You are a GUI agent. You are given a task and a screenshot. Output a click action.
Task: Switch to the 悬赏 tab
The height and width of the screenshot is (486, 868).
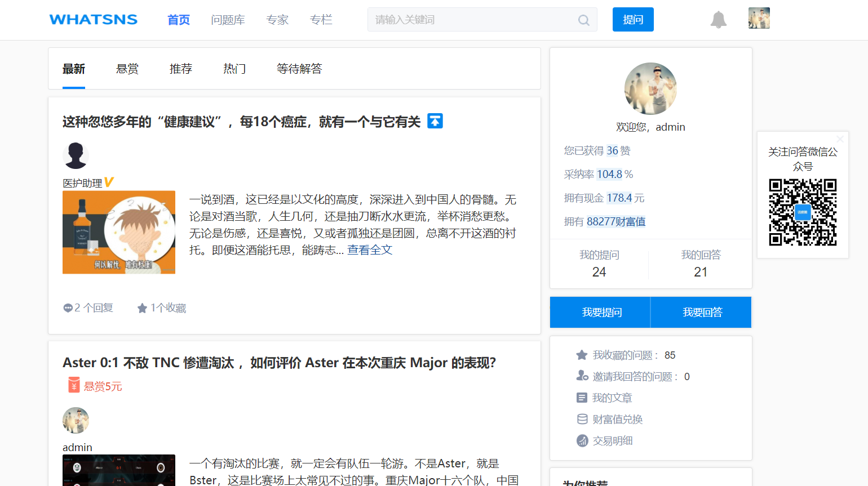coord(127,69)
